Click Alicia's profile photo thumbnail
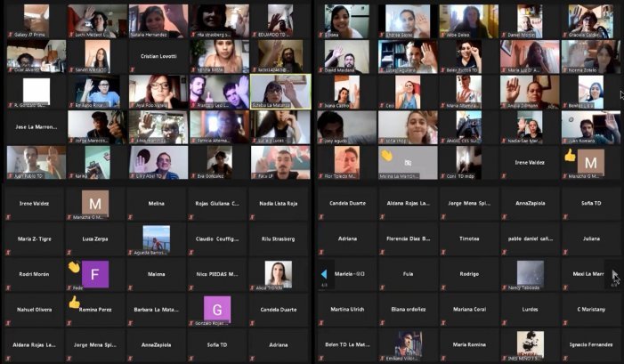This screenshot has width=624, height=364. click(278, 272)
